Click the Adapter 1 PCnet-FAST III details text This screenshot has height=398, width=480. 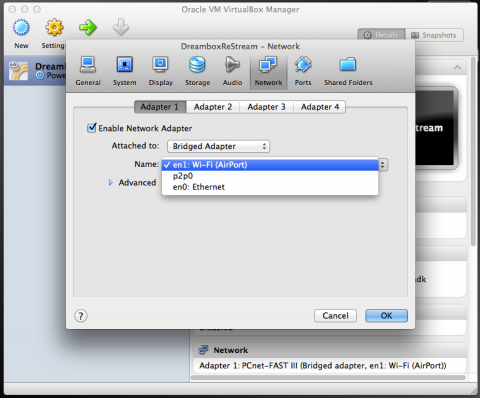[x=323, y=366]
